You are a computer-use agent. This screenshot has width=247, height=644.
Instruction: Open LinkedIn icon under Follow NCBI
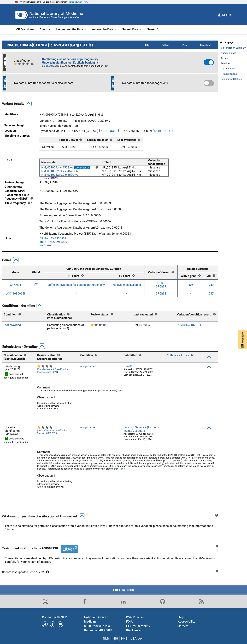pos(123,602)
